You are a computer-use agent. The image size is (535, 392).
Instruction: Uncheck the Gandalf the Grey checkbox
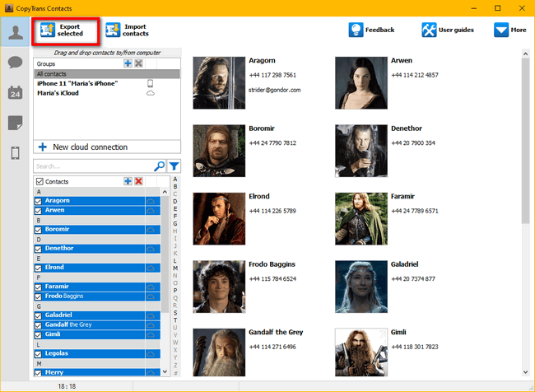pyautogui.click(x=38, y=325)
